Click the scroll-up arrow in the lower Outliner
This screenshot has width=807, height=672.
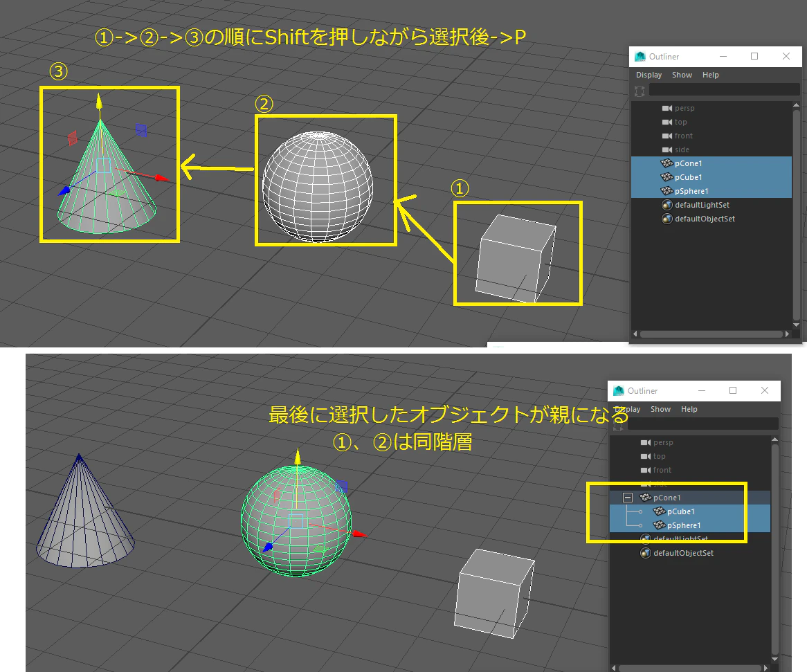tap(774, 439)
